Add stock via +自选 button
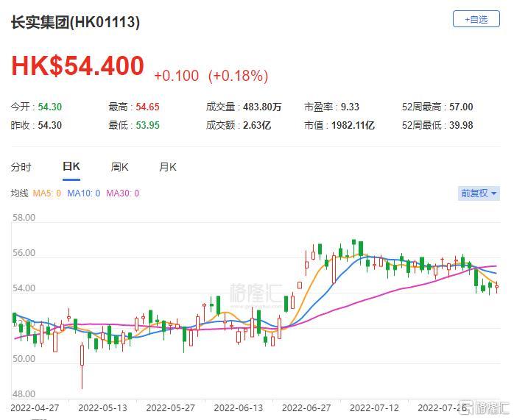 click(x=476, y=19)
